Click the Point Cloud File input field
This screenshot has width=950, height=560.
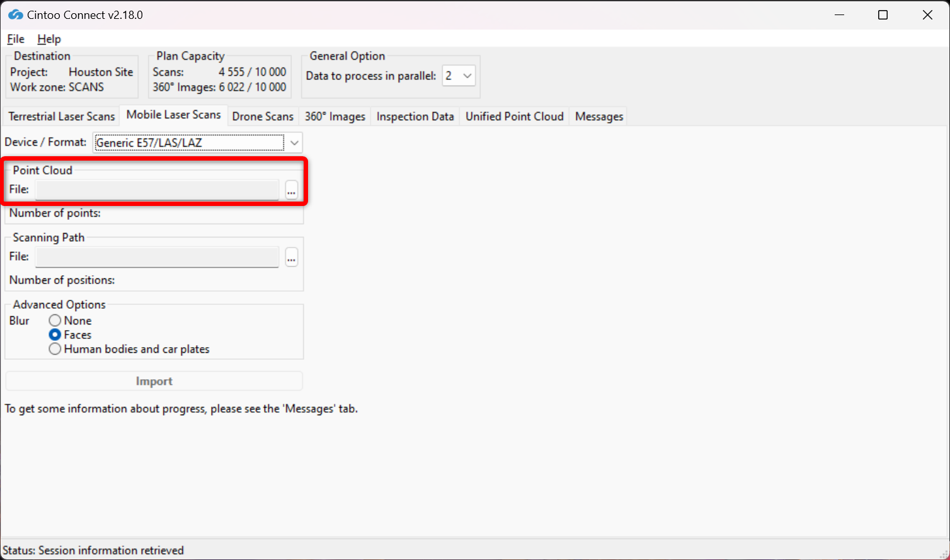[157, 190]
